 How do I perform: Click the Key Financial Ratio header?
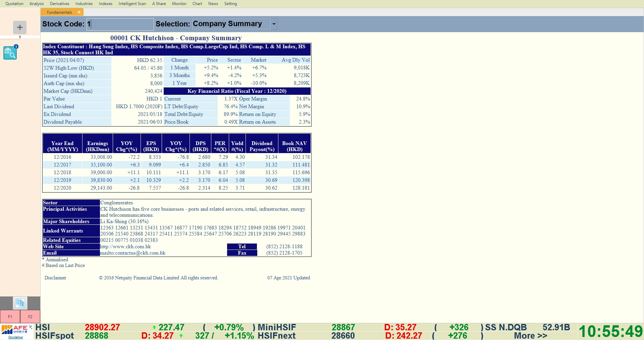coord(237,91)
